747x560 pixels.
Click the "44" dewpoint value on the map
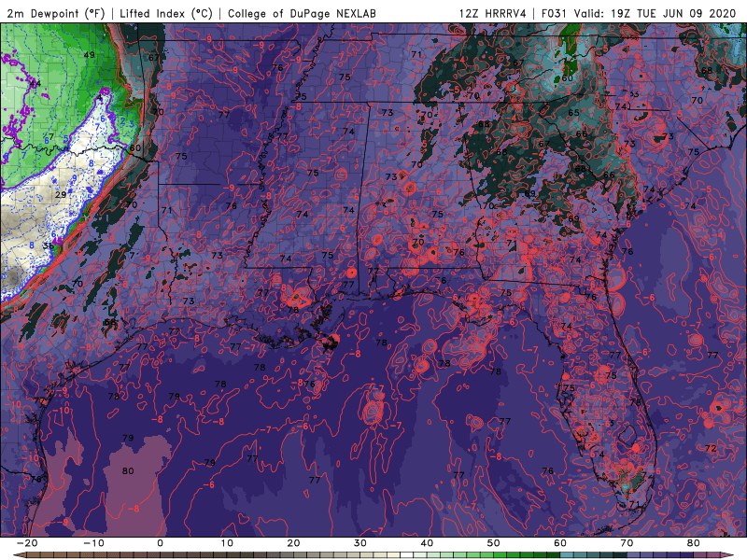click(35, 84)
